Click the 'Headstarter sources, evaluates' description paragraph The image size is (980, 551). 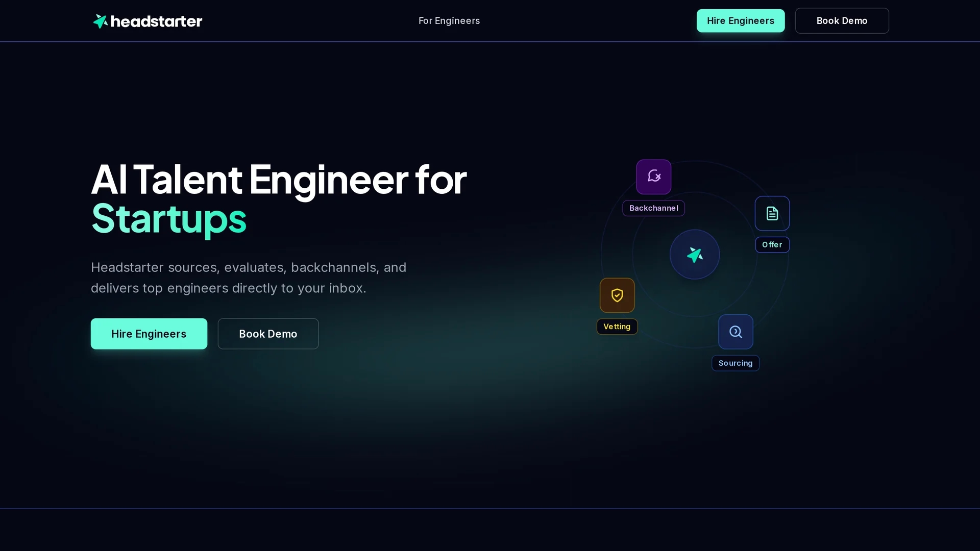coord(249,278)
